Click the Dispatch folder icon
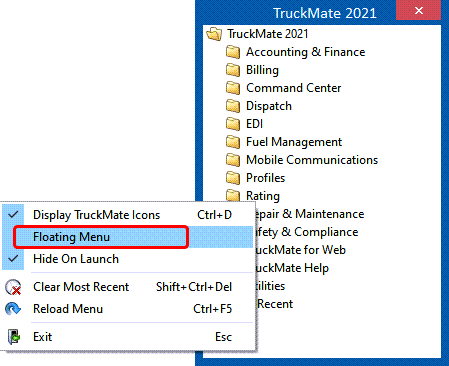This screenshot has height=366, width=449. click(233, 106)
